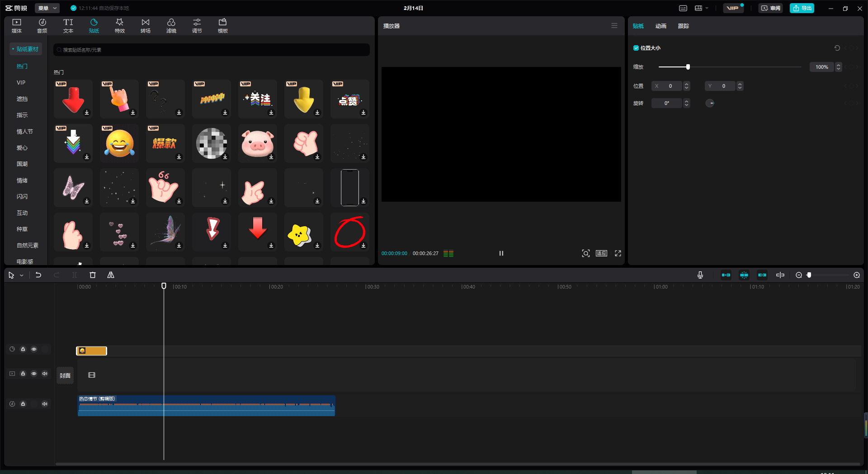The height and width of the screenshot is (474, 868).
Task: Select the yellow star sticker
Action: [x=304, y=232]
